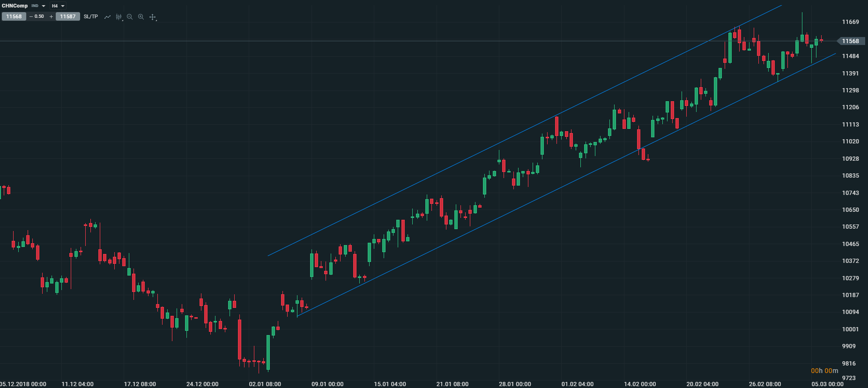The image size is (868, 388).
Task: Open the line drawing tools icon
Action: (x=107, y=17)
